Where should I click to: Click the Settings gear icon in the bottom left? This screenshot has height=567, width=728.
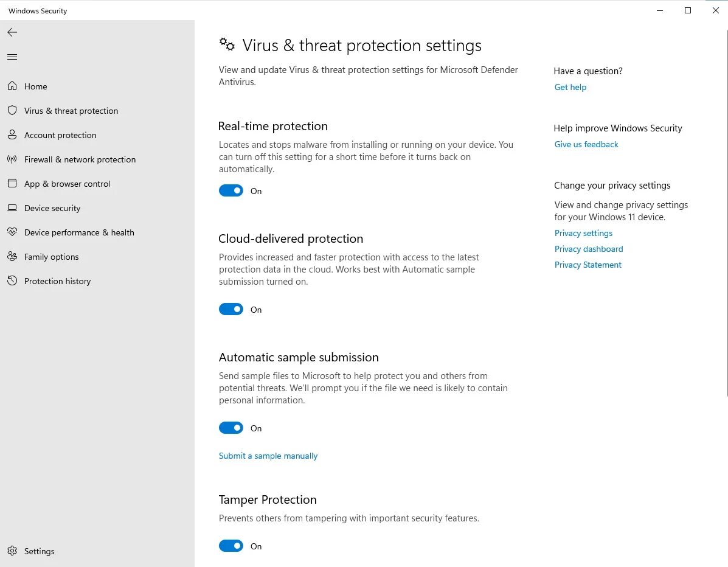(x=12, y=551)
